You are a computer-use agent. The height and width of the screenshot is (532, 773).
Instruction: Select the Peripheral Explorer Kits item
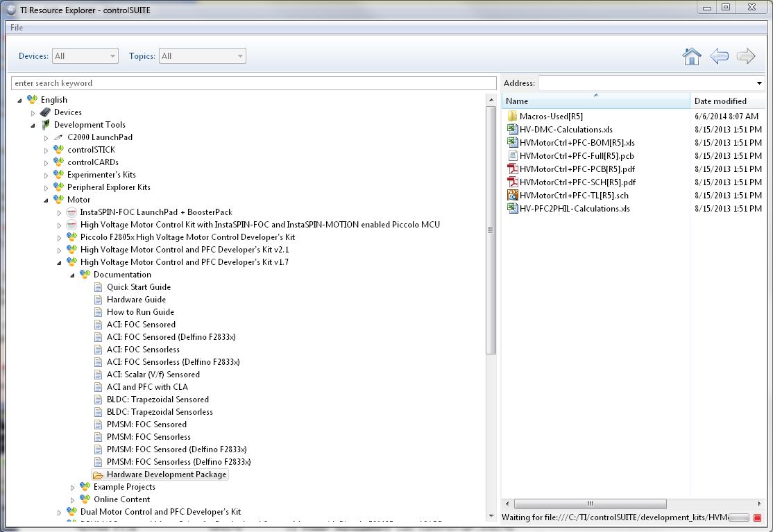[108, 187]
